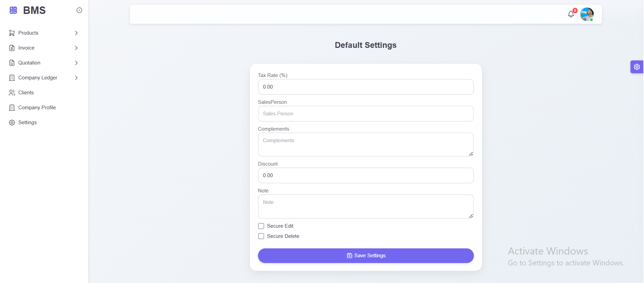Enable the Secure Edit checkbox
Image resolution: width=644 pixels, height=283 pixels.
(261, 226)
